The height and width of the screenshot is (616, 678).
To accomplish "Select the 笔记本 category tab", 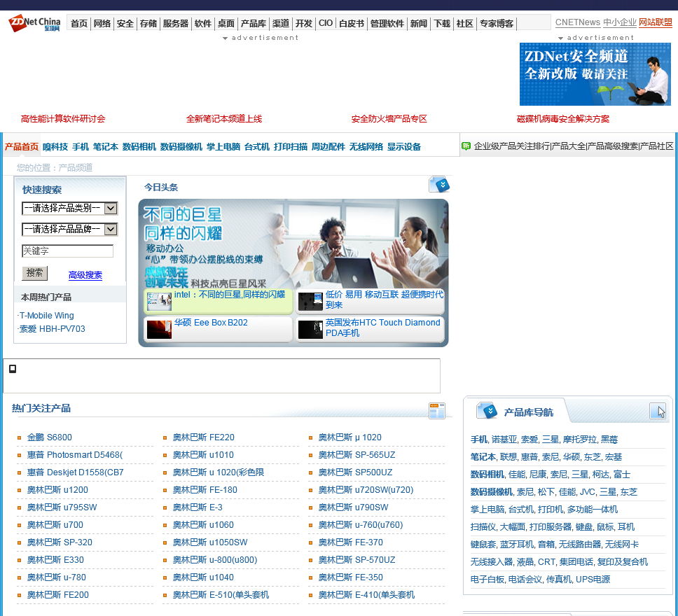I will pos(106,147).
